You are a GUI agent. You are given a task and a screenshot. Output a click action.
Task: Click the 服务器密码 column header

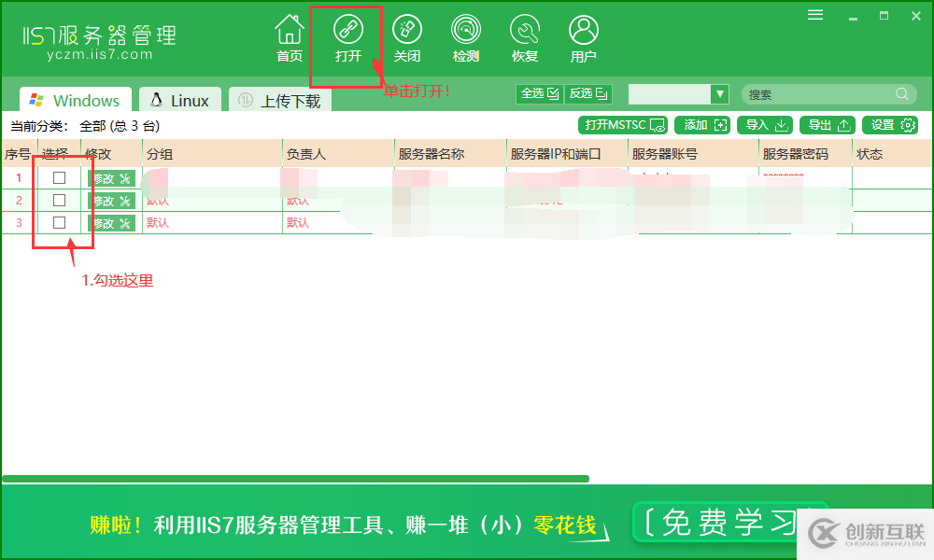click(805, 154)
